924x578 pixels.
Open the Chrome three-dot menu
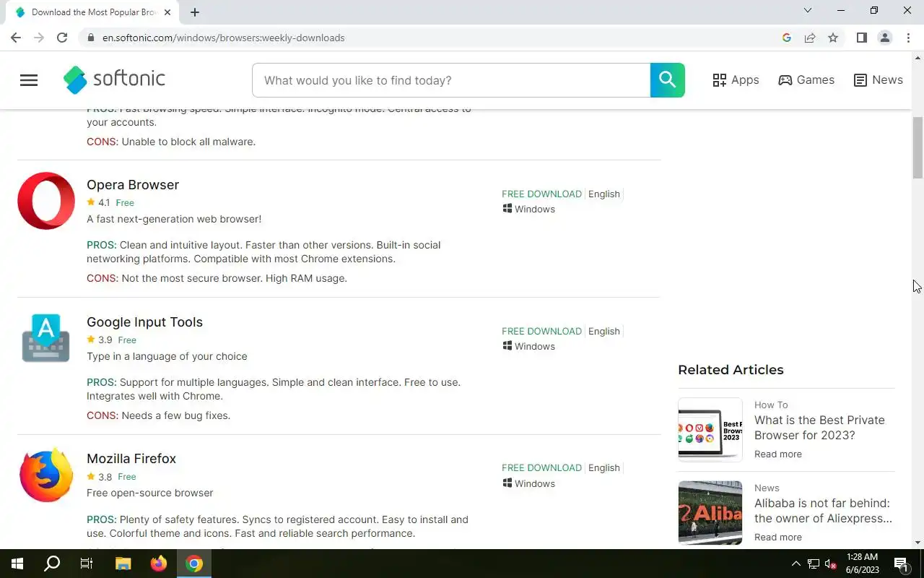pos(908,38)
